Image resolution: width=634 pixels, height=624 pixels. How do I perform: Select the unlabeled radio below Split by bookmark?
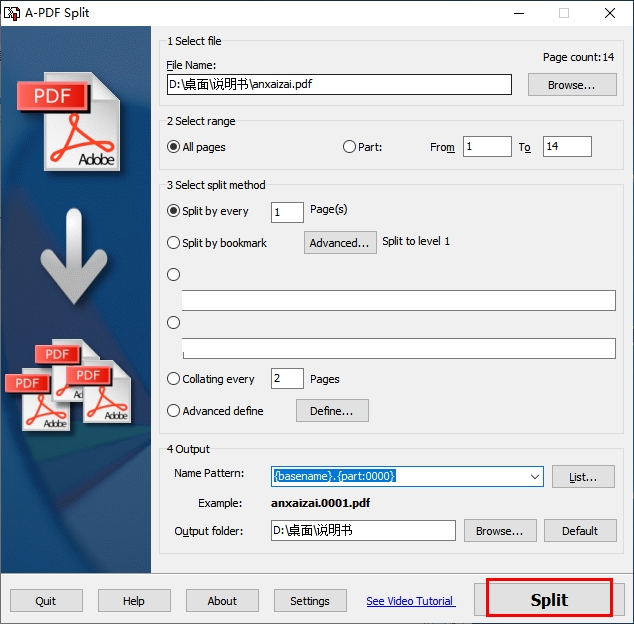[173, 275]
